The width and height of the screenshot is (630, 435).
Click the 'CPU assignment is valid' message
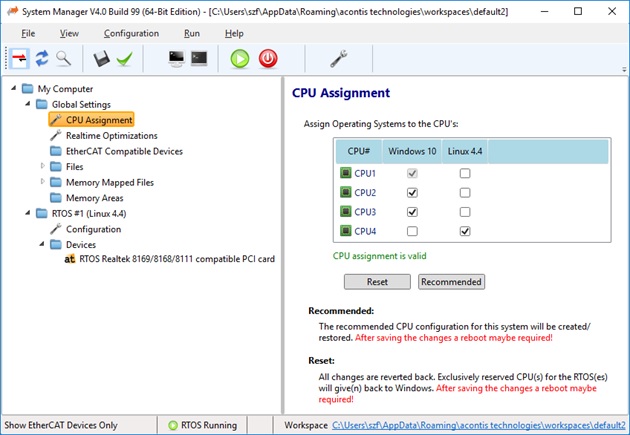(x=379, y=256)
